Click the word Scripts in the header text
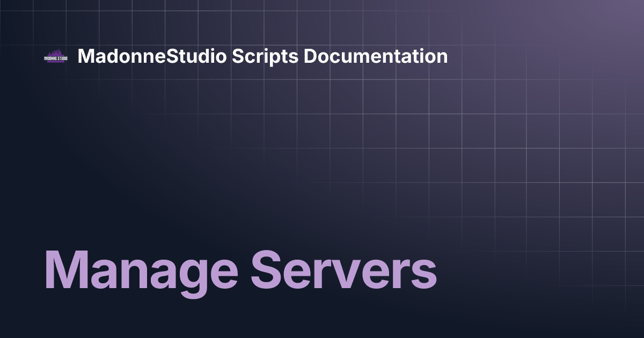 [x=265, y=56]
